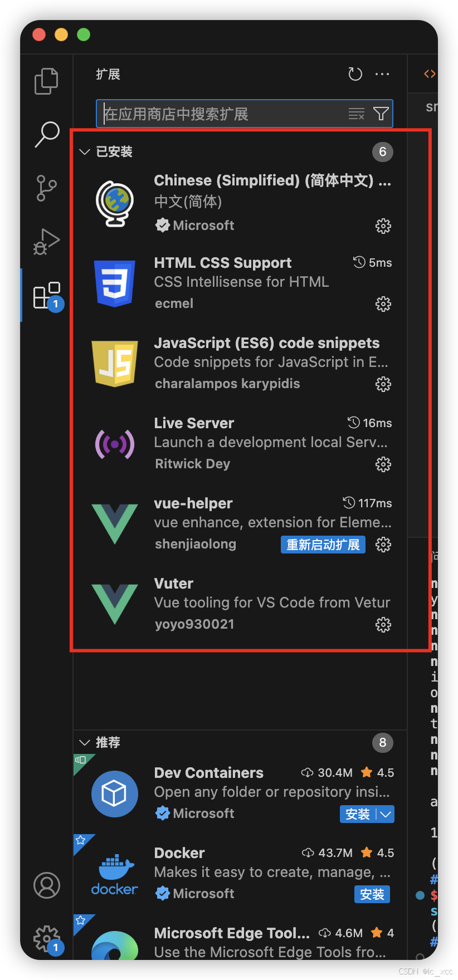Viewport: 458px width, 980px height.
Task: Open Dev Containers install options dropdown arrow
Action: point(386,814)
